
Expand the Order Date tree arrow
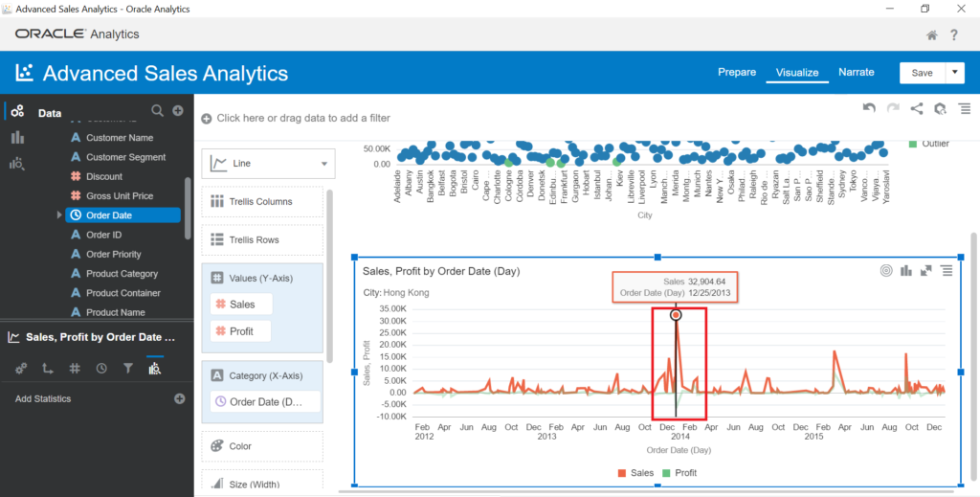pos(60,215)
